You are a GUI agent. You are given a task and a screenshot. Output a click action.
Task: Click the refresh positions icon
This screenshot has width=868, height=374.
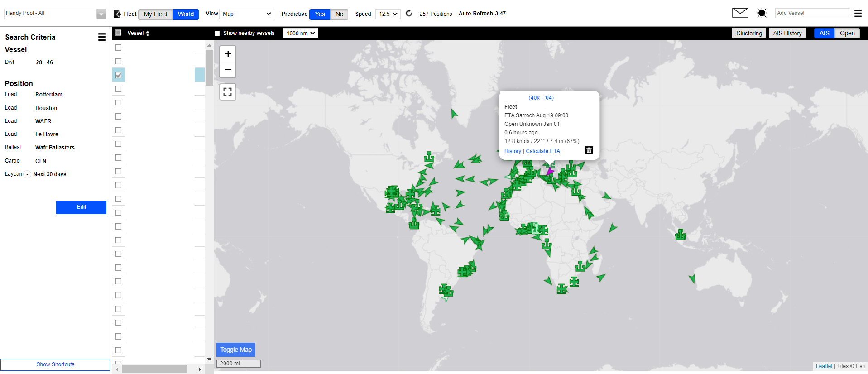[409, 14]
